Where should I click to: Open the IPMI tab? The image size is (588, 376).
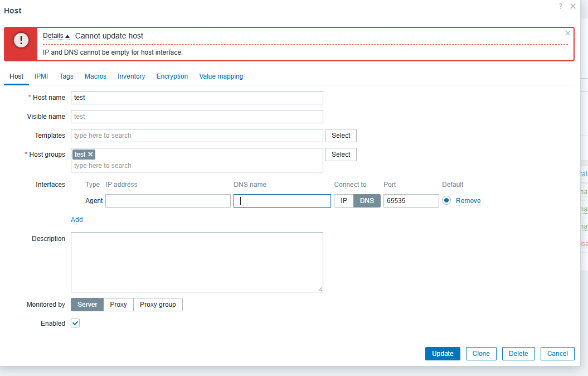[41, 76]
